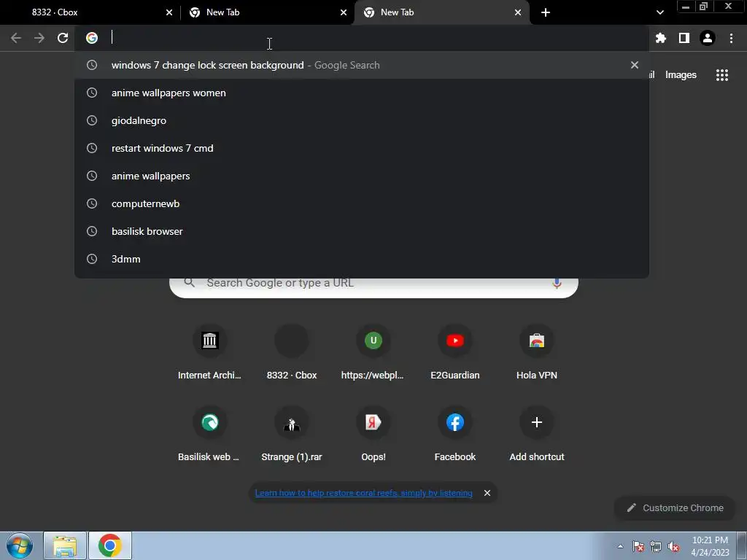This screenshot has width=747, height=560.
Task: Close the active New Tab
Action: pyautogui.click(x=518, y=12)
